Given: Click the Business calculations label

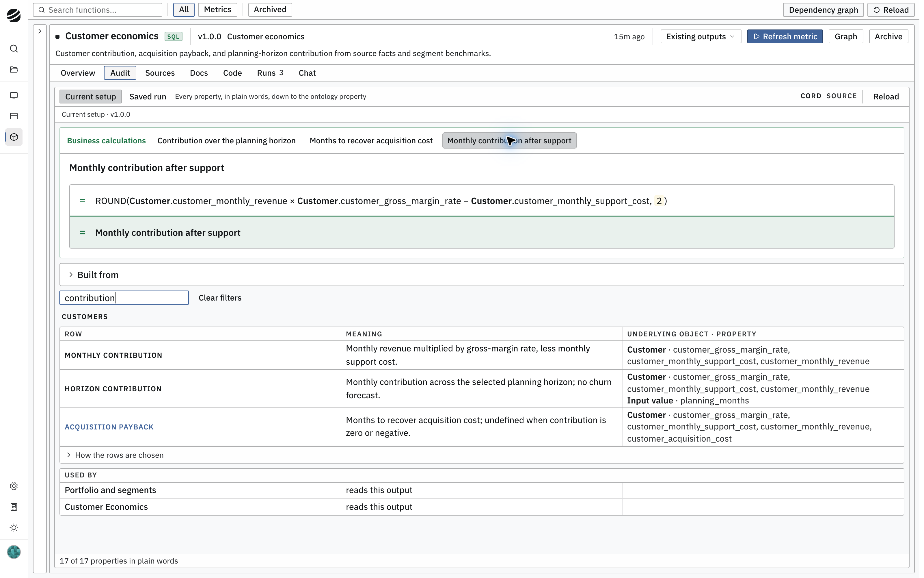Looking at the screenshot, I should coord(106,141).
